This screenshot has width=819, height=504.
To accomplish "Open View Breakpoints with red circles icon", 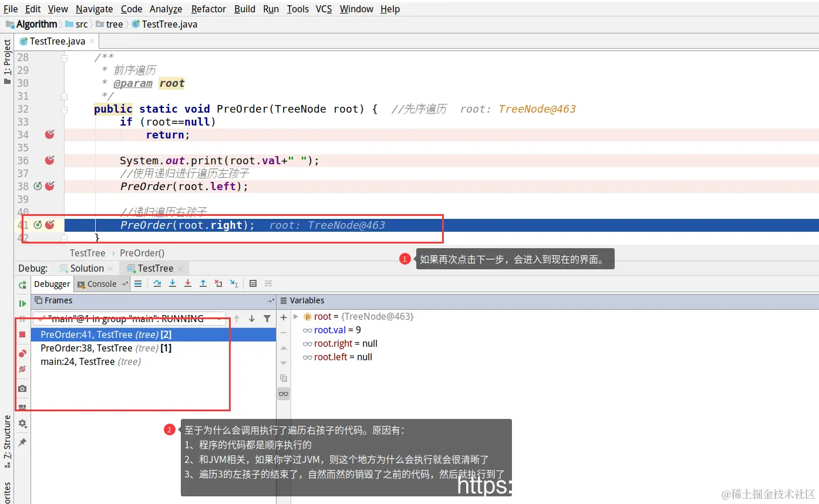I will coord(22,353).
